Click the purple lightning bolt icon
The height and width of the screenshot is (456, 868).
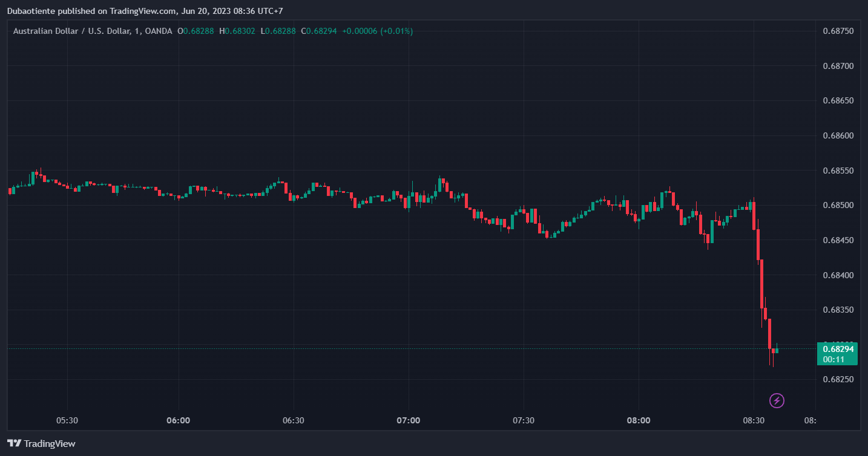(777, 400)
